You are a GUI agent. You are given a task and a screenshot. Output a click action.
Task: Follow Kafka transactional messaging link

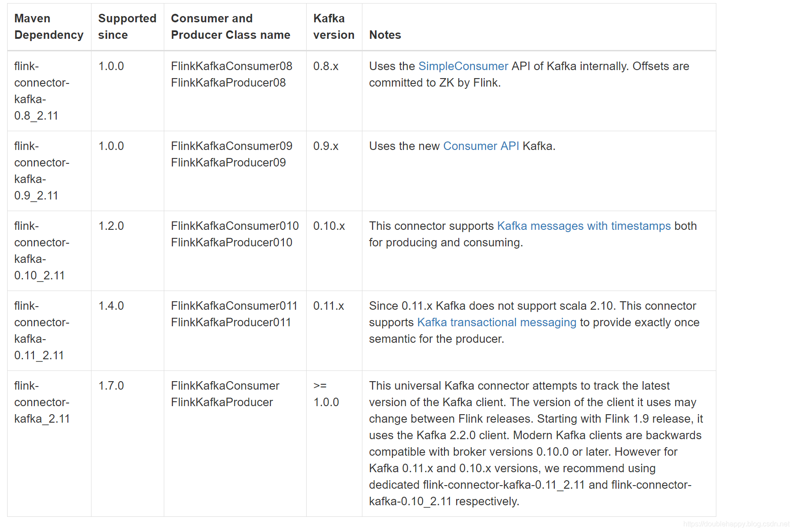click(496, 322)
